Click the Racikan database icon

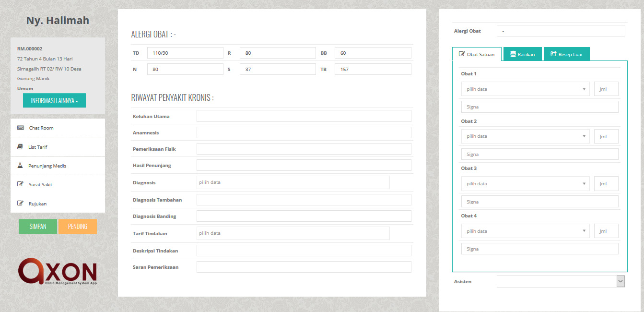(513, 54)
